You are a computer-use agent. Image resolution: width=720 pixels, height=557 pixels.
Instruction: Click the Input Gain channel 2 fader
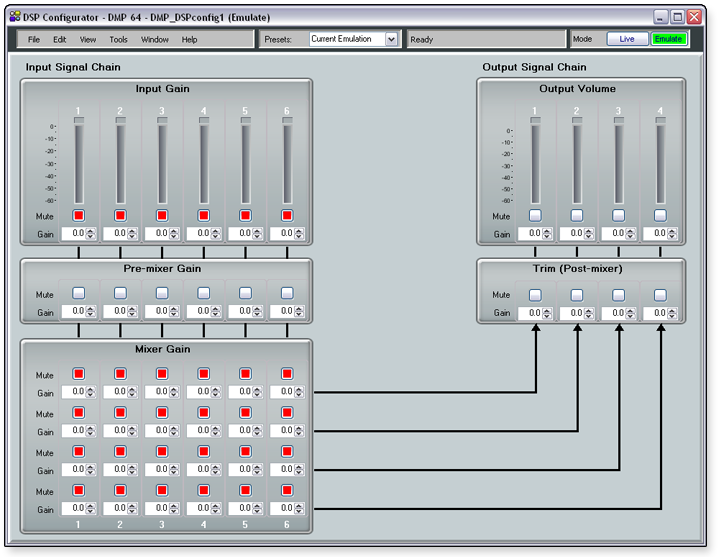pyautogui.click(x=120, y=162)
